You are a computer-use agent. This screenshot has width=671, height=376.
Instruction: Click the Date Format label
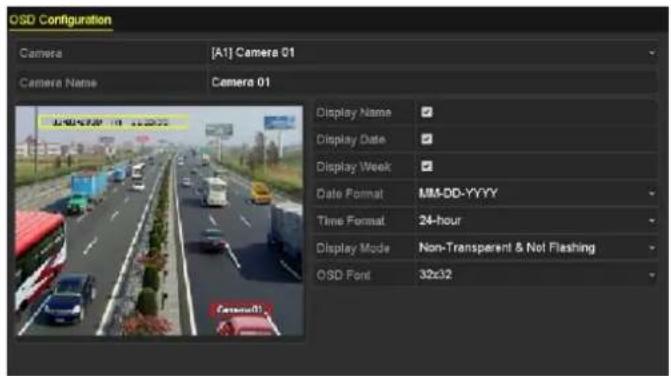pos(349,194)
